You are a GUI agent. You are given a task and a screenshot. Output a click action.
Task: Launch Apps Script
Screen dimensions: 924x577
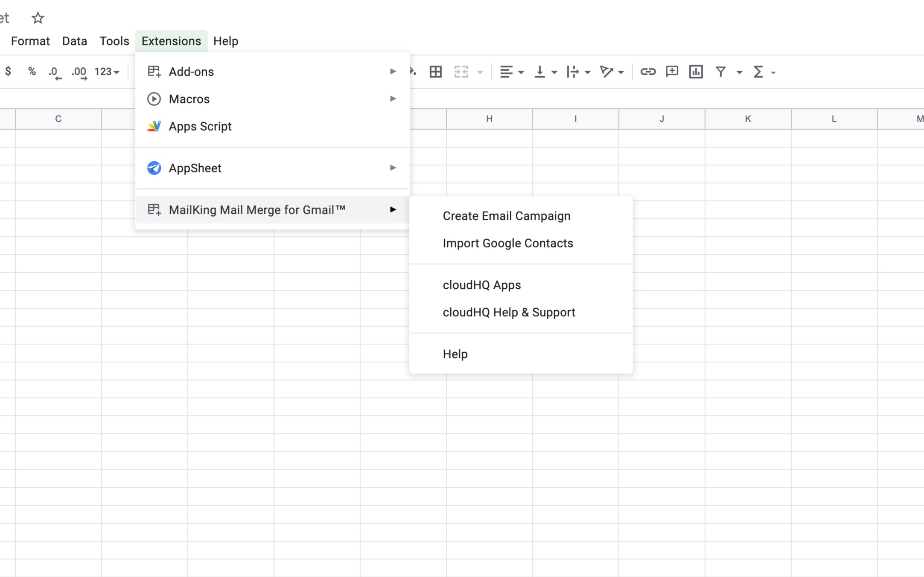tap(272, 126)
